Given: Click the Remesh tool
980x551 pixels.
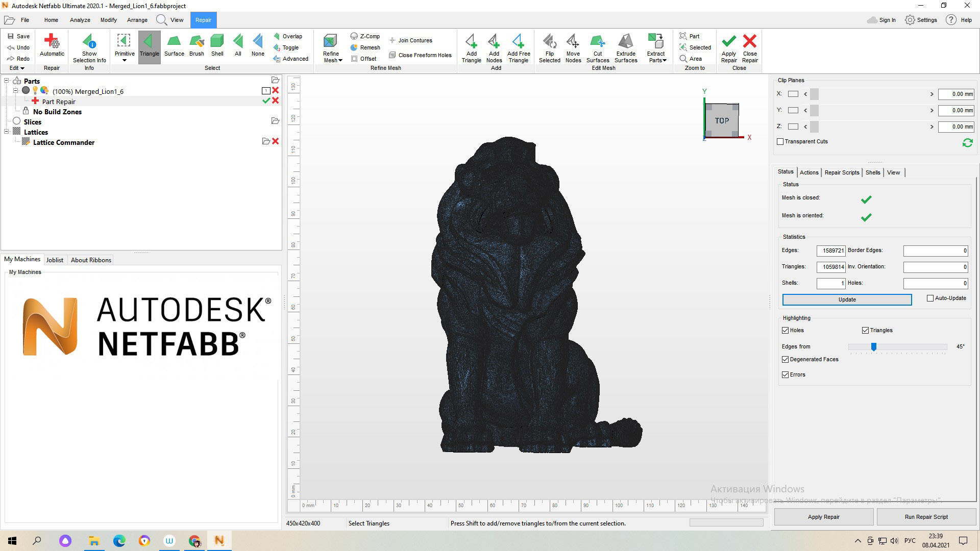Looking at the screenshot, I should (365, 47).
